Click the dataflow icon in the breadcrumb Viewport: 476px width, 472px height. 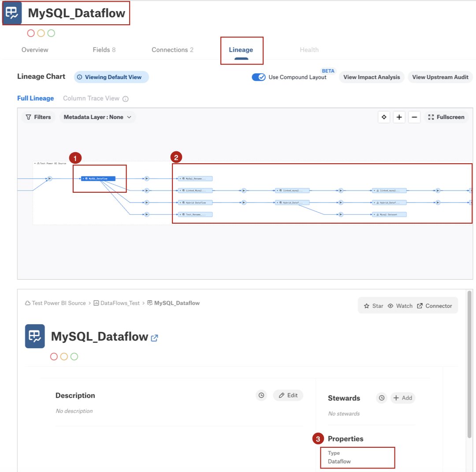point(150,303)
